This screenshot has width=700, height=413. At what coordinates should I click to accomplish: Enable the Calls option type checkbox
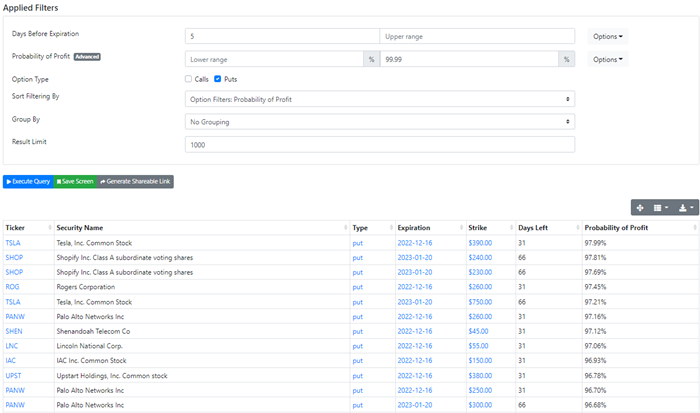(x=188, y=79)
